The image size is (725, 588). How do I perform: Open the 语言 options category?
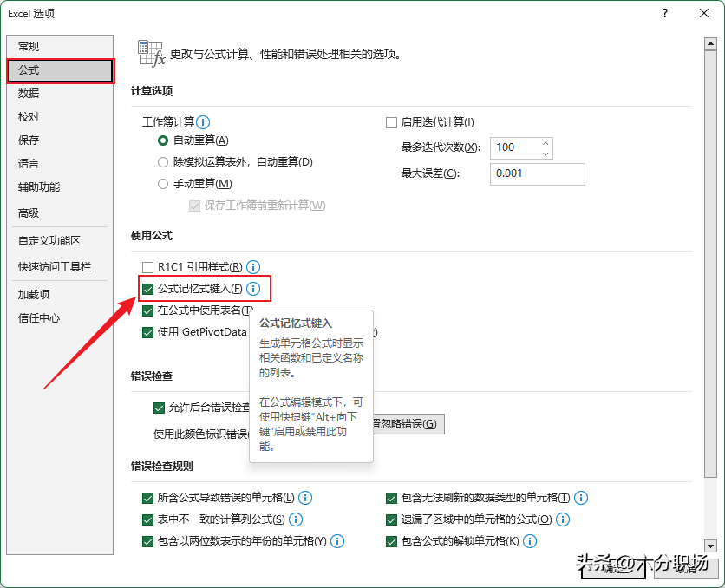click(x=60, y=164)
